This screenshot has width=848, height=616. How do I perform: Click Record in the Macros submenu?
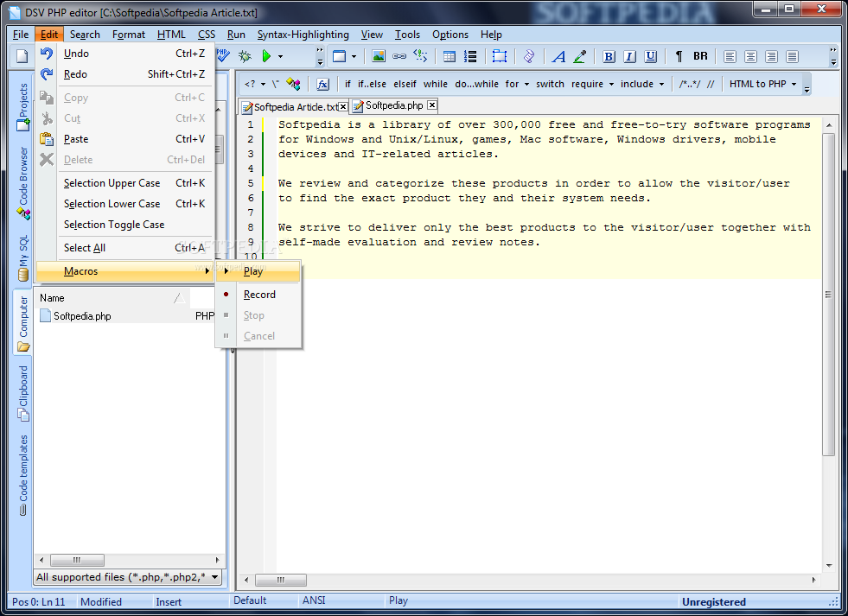pyautogui.click(x=258, y=295)
